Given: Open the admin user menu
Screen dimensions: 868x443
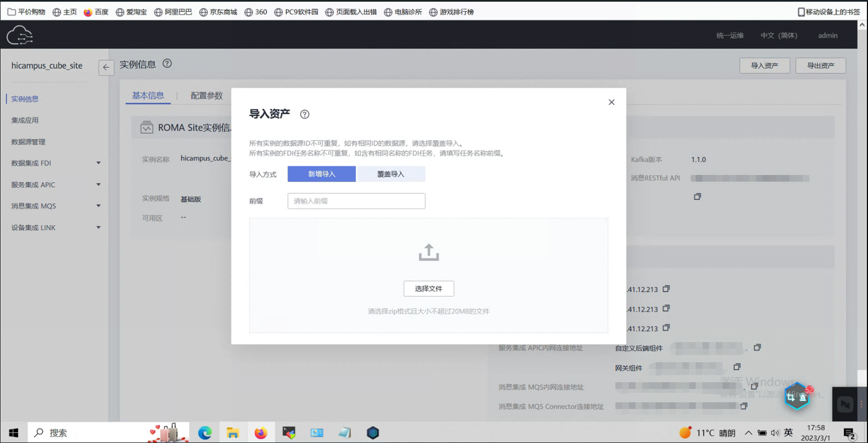Looking at the screenshot, I should [x=828, y=36].
